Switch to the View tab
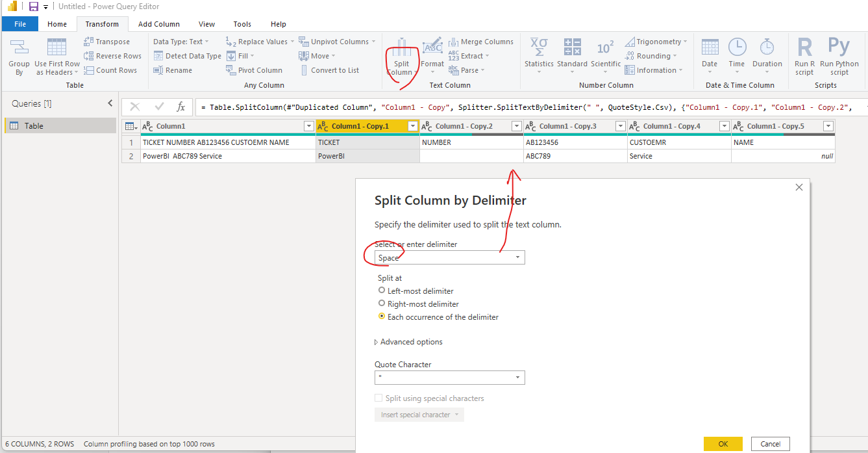Image resolution: width=868 pixels, height=453 pixels. click(207, 24)
